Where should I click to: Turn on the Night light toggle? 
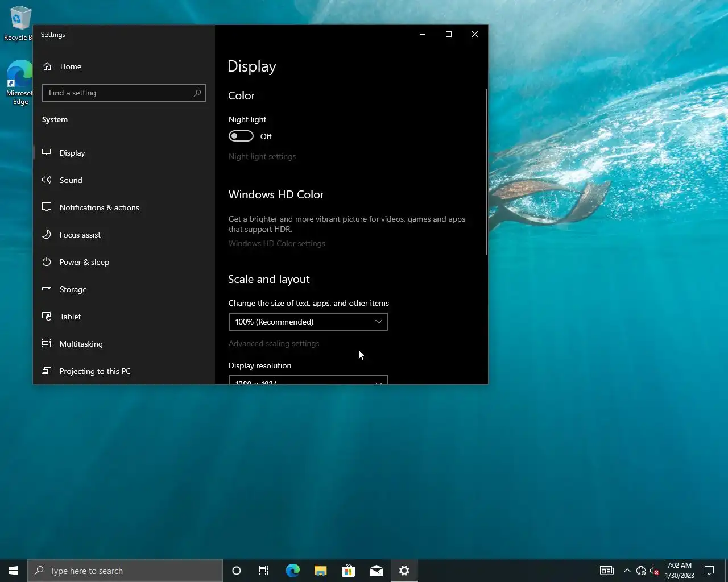coord(241,136)
